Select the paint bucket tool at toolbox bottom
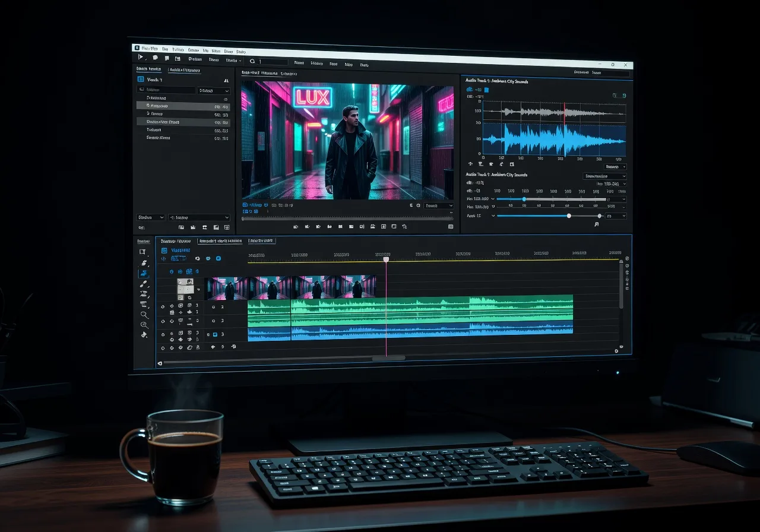The width and height of the screenshot is (760, 532). [144, 335]
